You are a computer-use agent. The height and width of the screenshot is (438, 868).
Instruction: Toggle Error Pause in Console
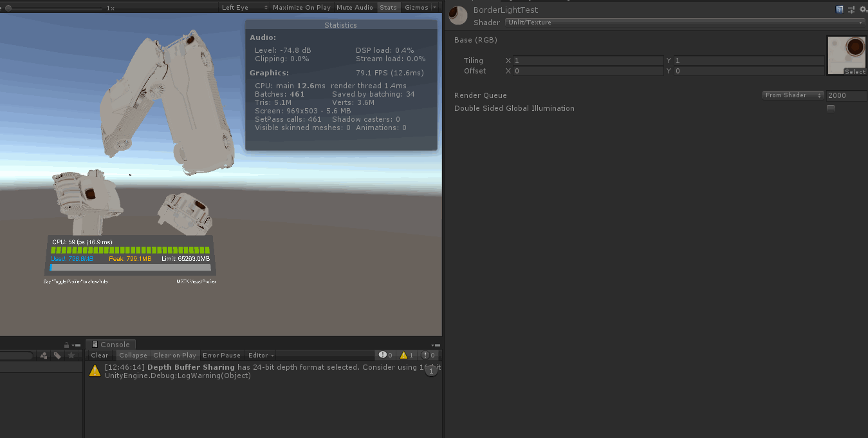(x=221, y=355)
